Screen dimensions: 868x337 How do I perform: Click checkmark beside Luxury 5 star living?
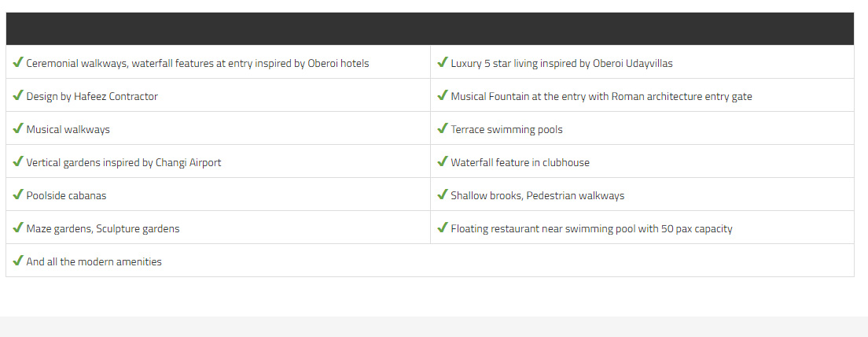pyautogui.click(x=443, y=61)
